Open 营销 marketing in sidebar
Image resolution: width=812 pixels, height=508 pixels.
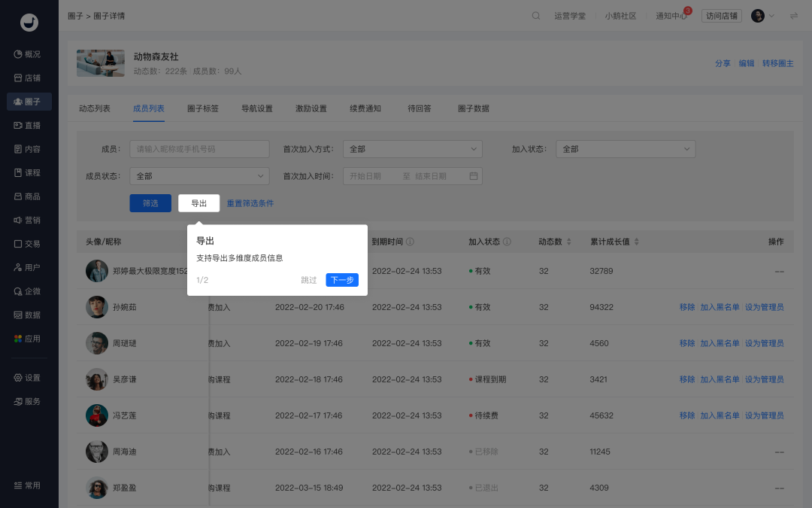(x=27, y=221)
